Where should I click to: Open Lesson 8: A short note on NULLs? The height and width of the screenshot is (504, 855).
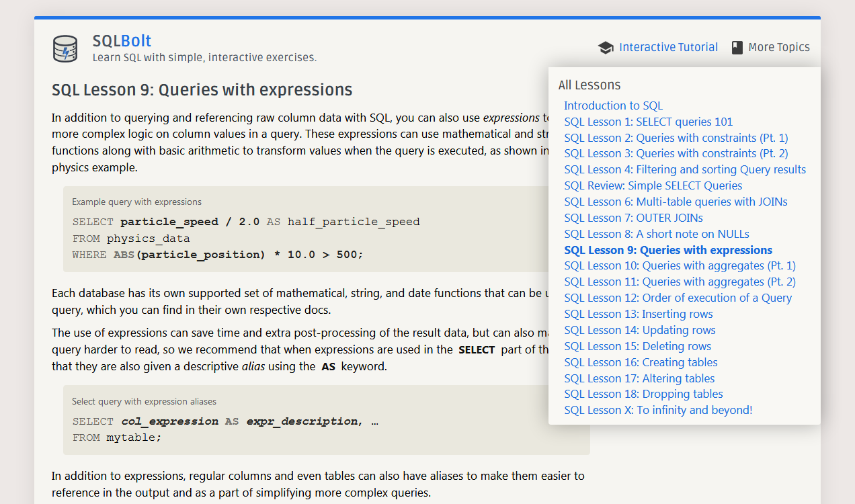pyautogui.click(x=657, y=234)
